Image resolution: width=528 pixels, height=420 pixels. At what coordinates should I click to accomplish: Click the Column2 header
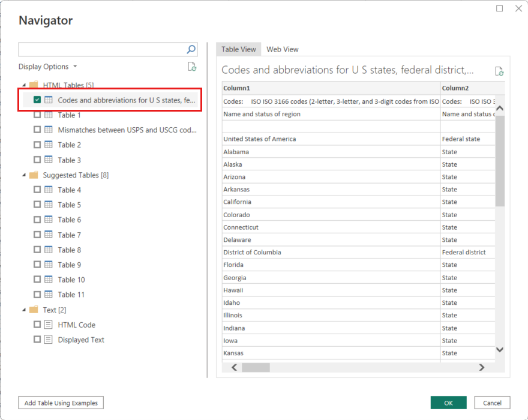473,88
